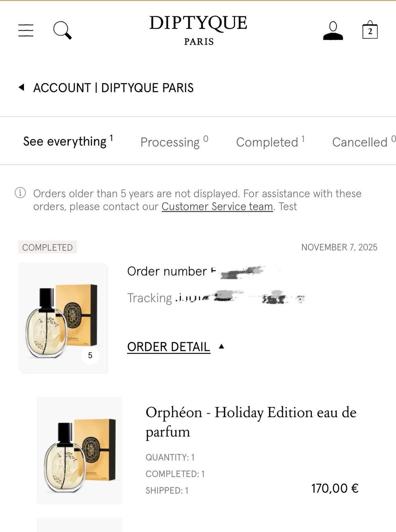
Task: Click the back arrow beside Account
Action: click(22, 87)
